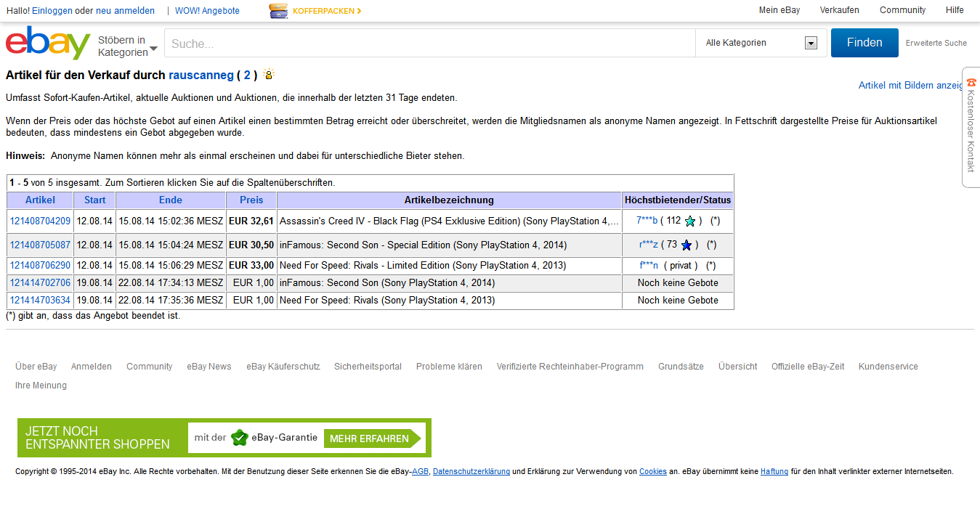Open the Community menu in the header
980x514 pixels.
coord(903,10)
